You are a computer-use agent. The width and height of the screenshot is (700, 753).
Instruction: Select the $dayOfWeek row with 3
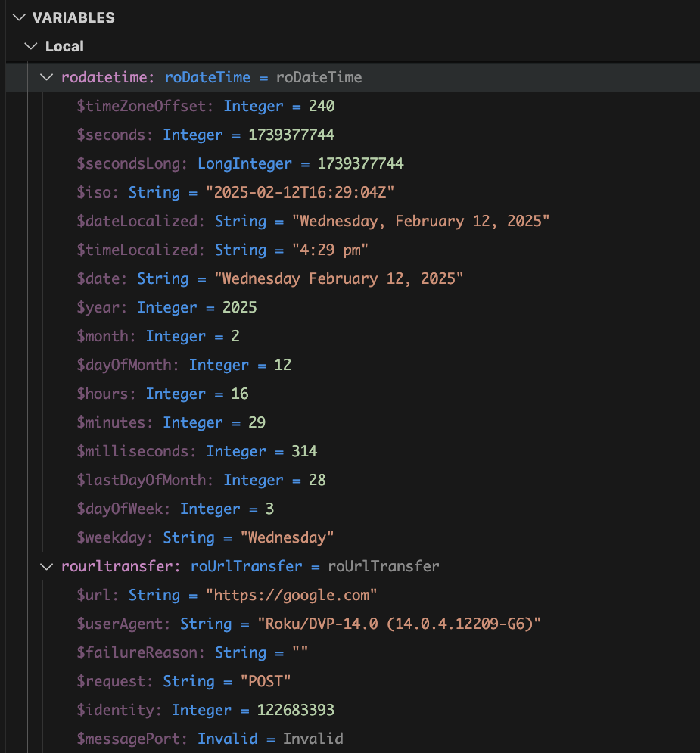point(353,509)
